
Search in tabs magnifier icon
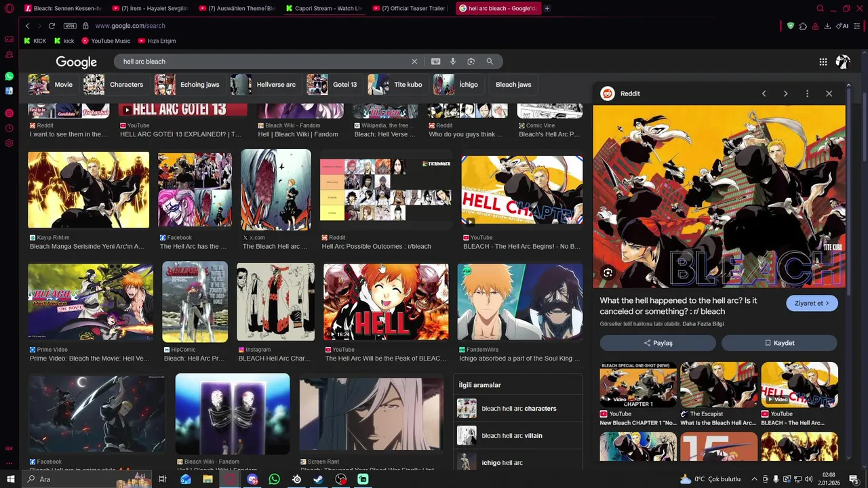[820, 9]
